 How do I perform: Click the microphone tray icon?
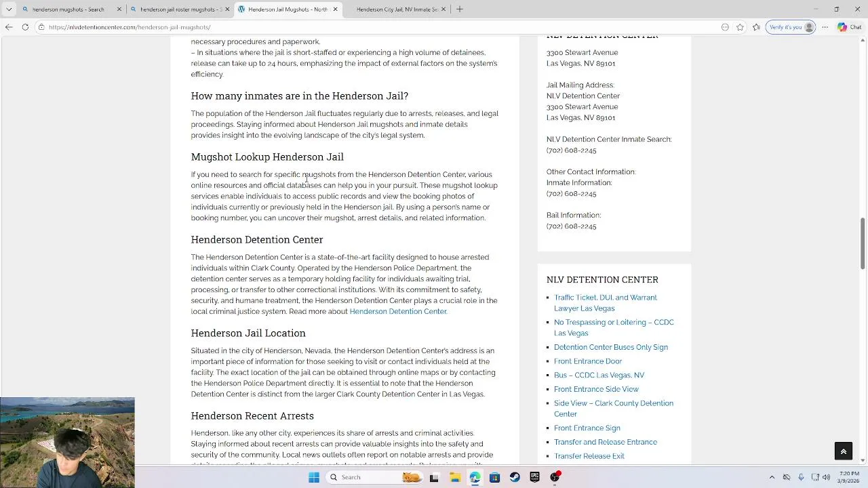point(801,477)
